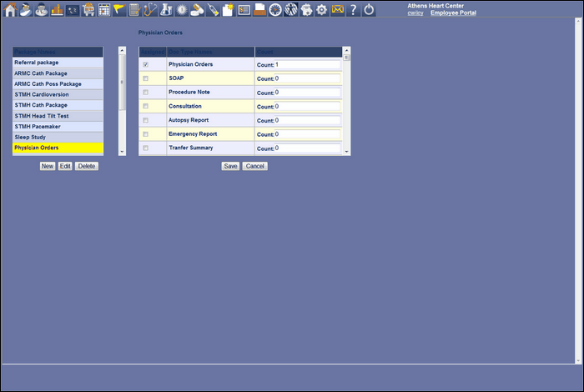Click the Home house icon
The width and height of the screenshot is (584, 392).
click(10, 10)
